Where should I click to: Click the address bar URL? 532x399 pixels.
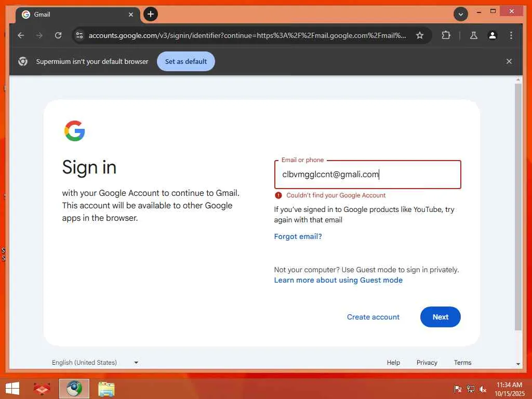tap(247, 35)
